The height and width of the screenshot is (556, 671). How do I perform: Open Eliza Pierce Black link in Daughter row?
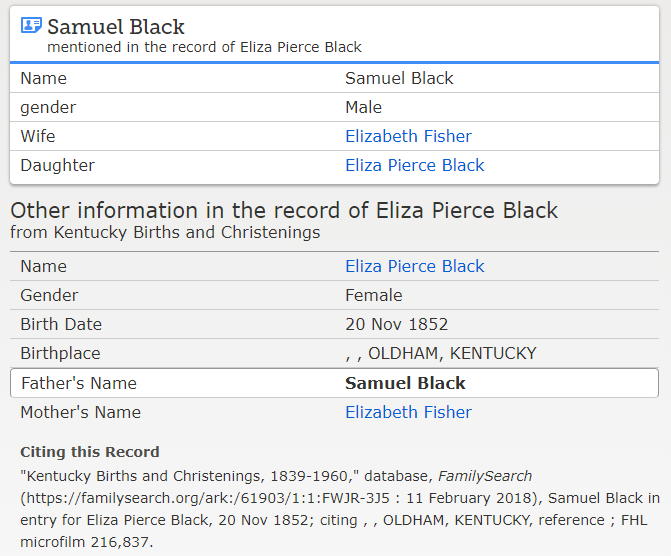(414, 165)
